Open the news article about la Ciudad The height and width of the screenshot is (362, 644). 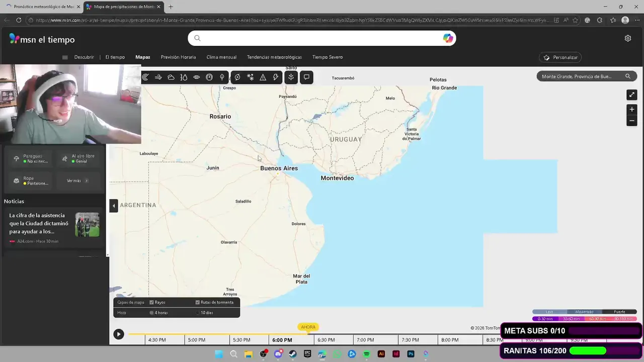39,223
